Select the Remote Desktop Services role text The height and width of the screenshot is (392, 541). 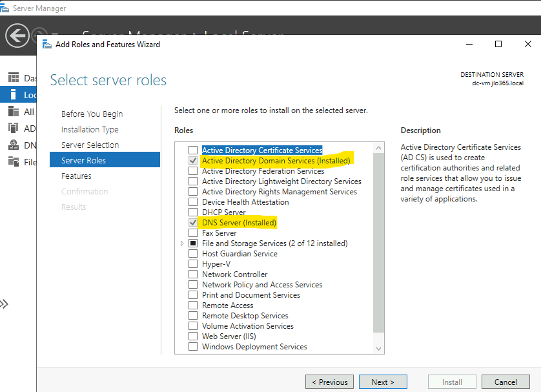(x=245, y=316)
